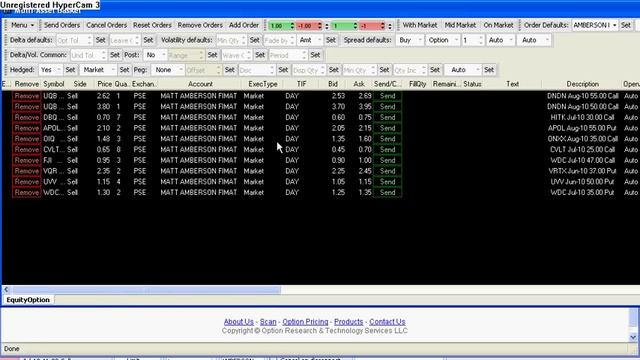The image size is (640, 360).
Task: Click the Opt Tol input field
Action: 74,40
